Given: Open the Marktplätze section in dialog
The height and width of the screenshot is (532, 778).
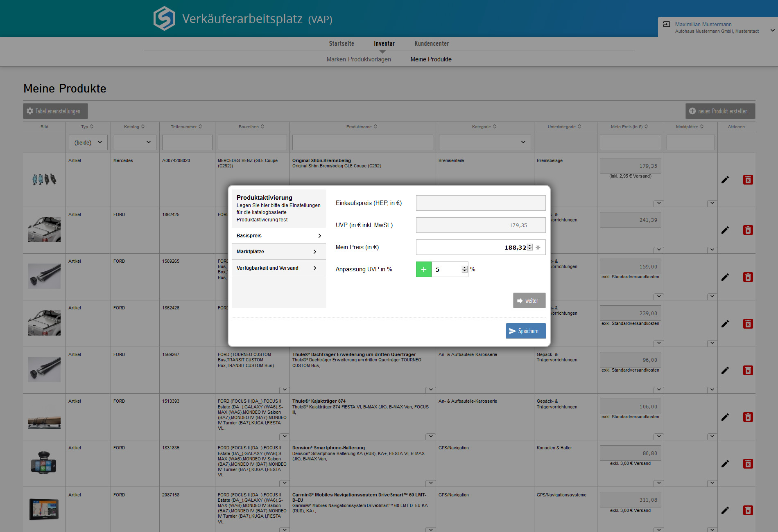Looking at the screenshot, I should [278, 252].
